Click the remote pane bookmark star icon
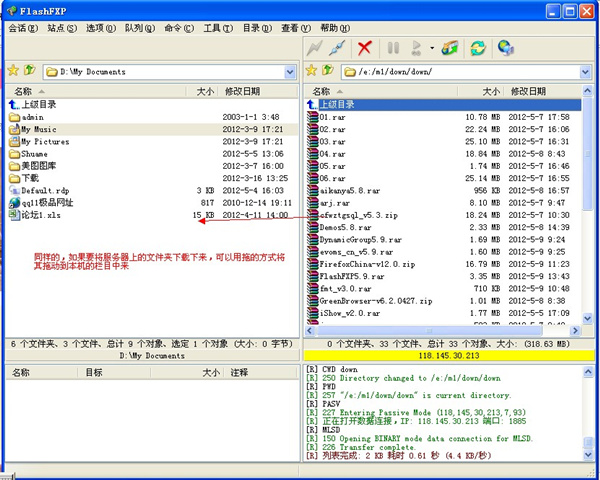The width and height of the screenshot is (600, 480). pyautogui.click(x=311, y=71)
